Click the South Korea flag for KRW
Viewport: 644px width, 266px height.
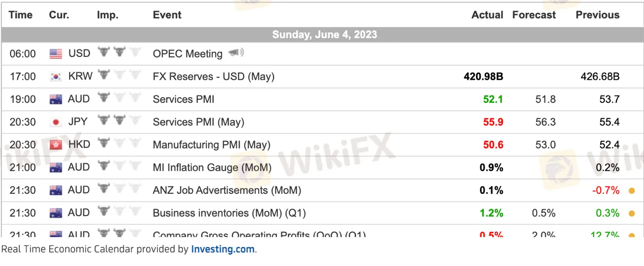56,77
